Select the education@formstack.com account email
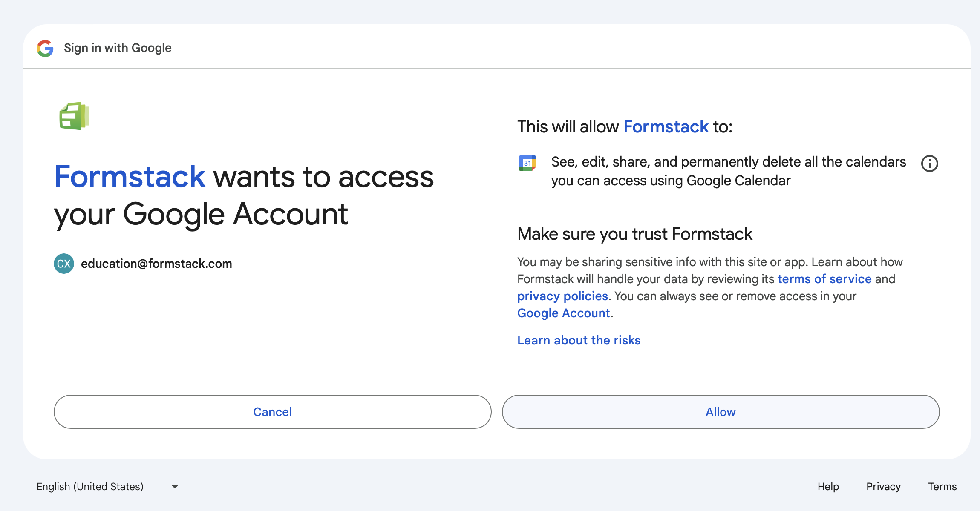The height and width of the screenshot is (511, 980). click(x=156, y=264)
